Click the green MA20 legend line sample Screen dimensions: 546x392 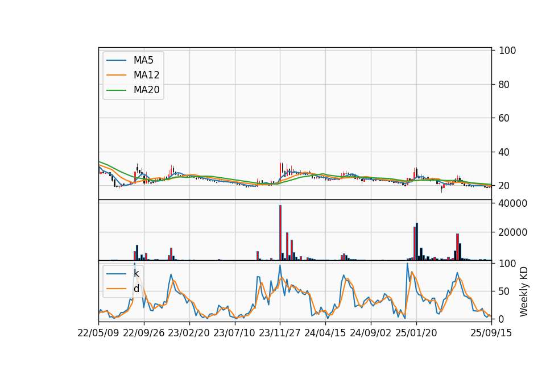click(x=116, y=90)
